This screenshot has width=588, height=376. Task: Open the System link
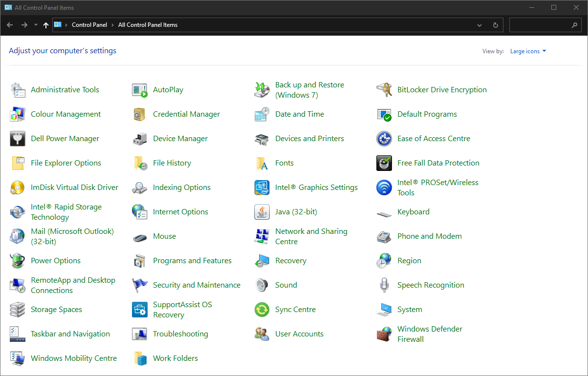click(410, 310)
